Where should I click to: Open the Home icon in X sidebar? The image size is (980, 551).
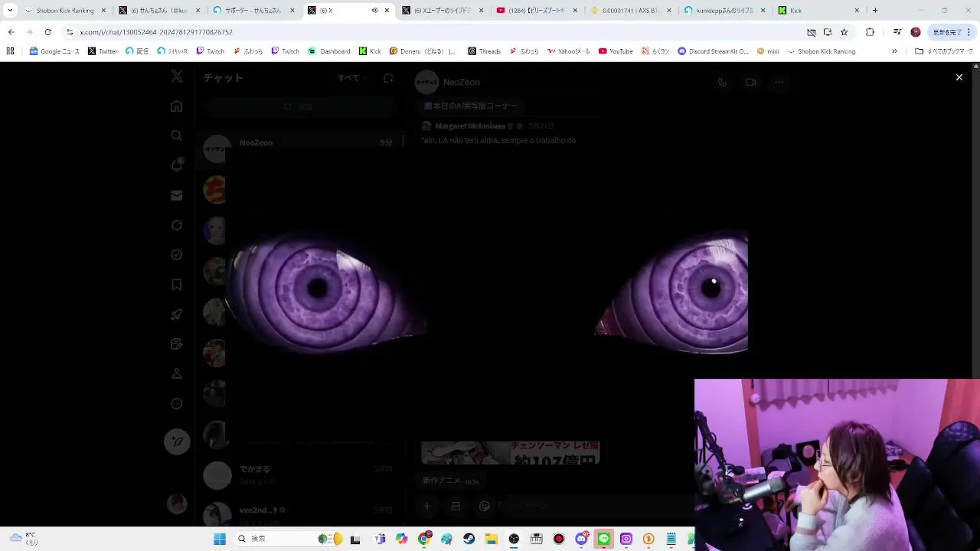point(177,106)
